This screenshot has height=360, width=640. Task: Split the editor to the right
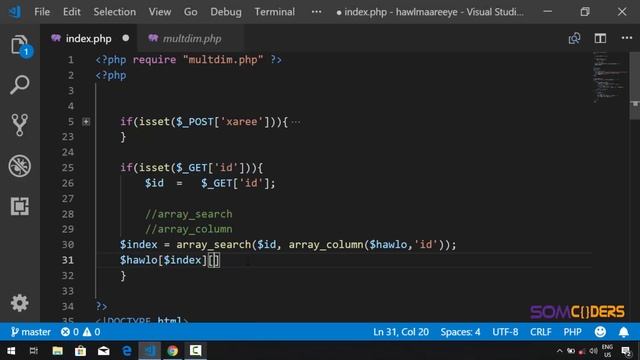pyautogui.click(x=600, y=38)
